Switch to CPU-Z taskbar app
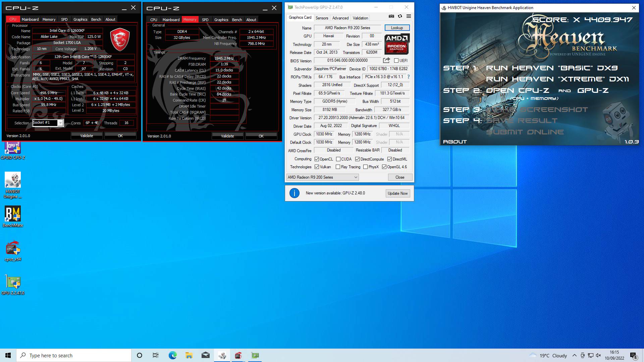The height and width of the screenshot is (362, 644). point(238,355)
